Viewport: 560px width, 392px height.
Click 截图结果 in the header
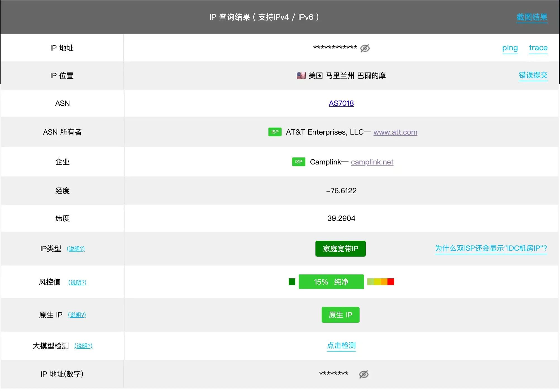click(532, 17)
